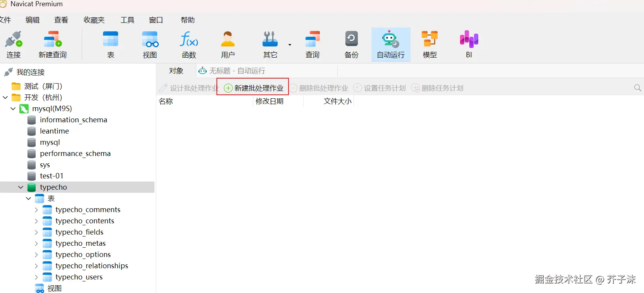644x293 pixels.
Task: Click 设置任务计划 button
Action: pyautogui.click(x=380, y=88)
